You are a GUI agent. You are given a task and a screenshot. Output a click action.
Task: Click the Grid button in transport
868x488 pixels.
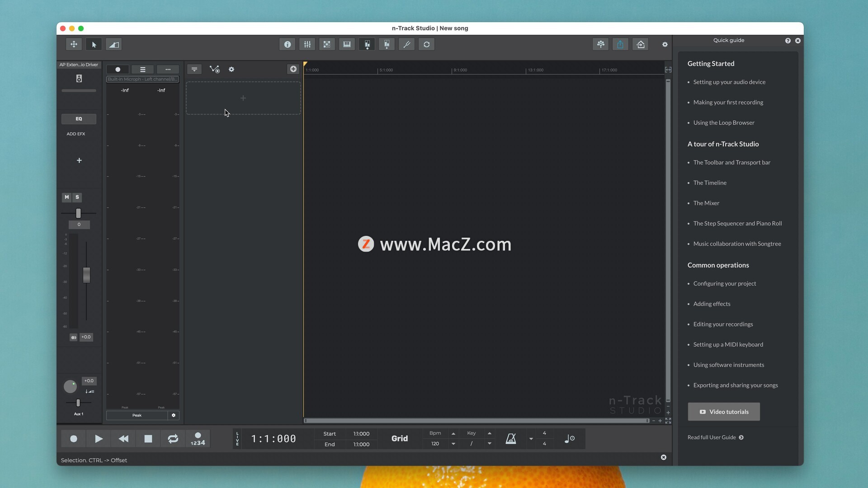point(400,439)
